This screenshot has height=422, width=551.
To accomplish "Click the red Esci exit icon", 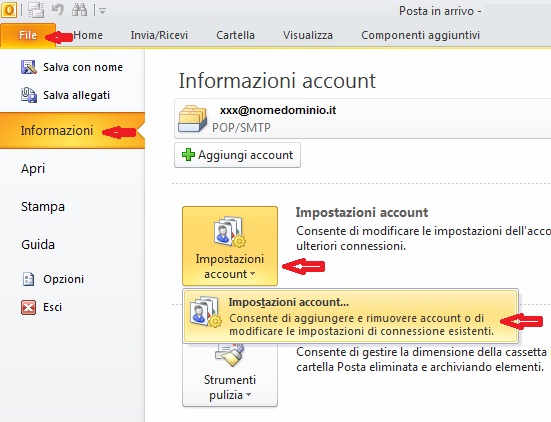I will click(28, 307).
